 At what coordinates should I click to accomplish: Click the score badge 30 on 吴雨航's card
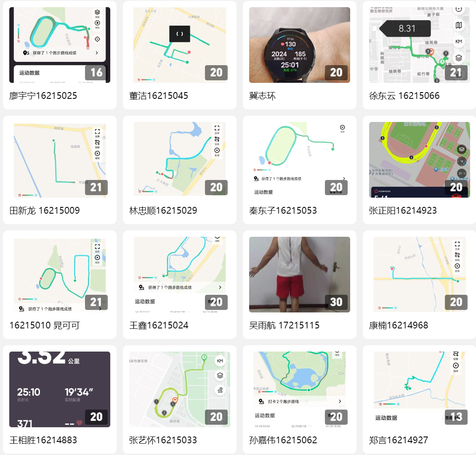(x=336, y=302)
